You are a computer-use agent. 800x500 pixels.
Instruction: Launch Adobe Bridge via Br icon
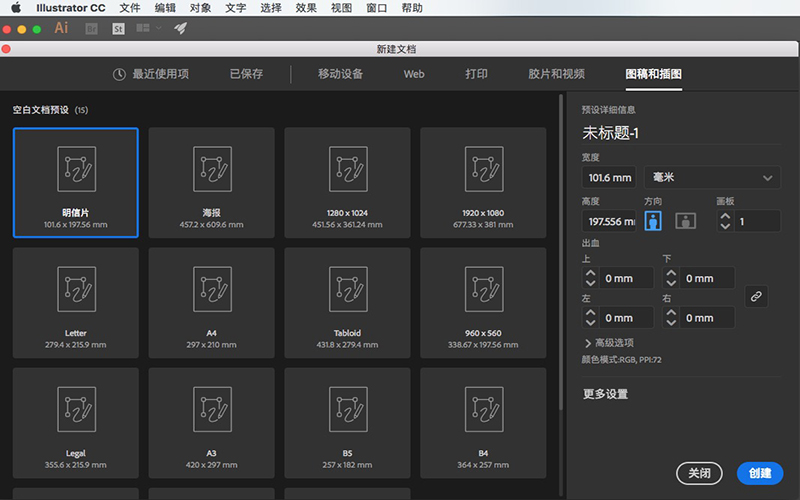91,29
